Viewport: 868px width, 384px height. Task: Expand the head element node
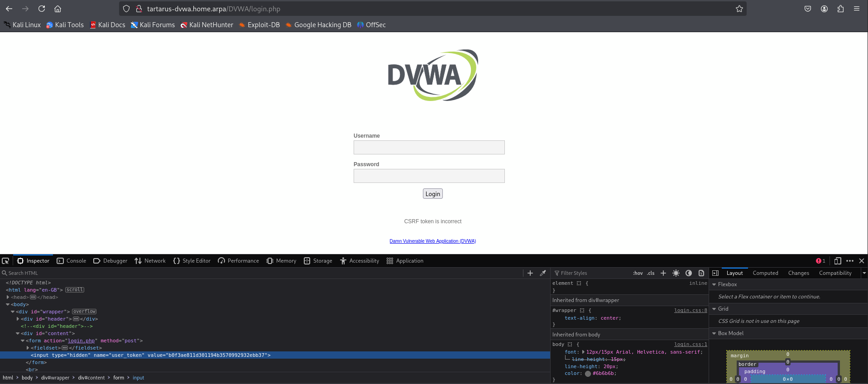pos(8,297)
